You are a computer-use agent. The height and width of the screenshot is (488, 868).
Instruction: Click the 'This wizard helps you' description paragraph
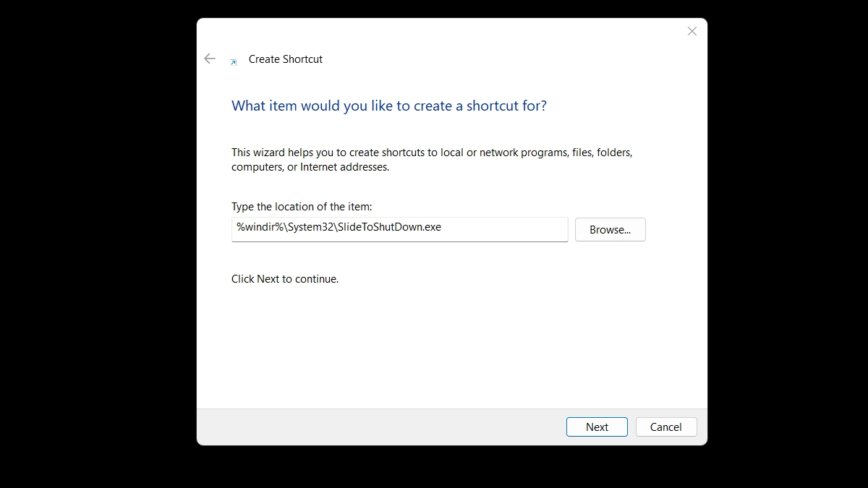432,160
